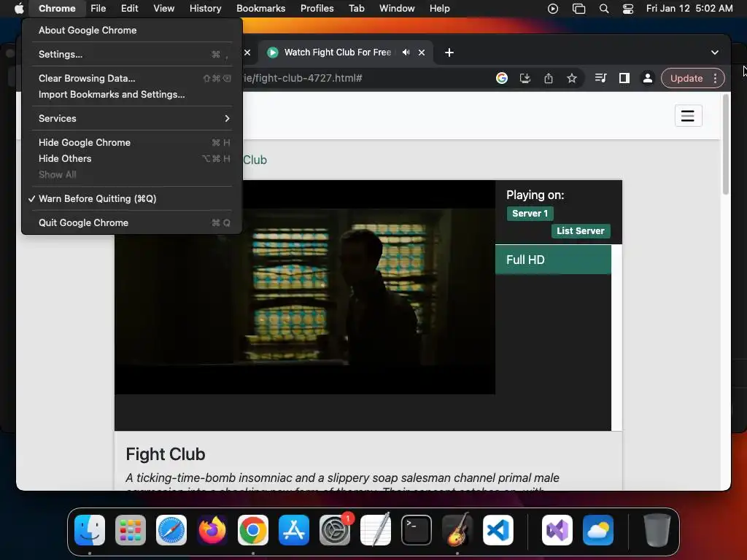
Task: Open the View menu
Action: tap(163, 9)
